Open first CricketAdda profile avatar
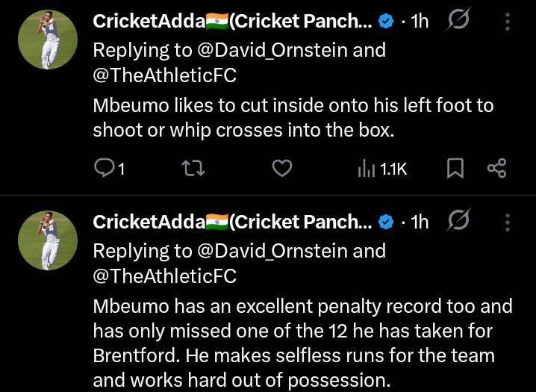This screenshot has width=536, height=392. (x=48, y=40)
